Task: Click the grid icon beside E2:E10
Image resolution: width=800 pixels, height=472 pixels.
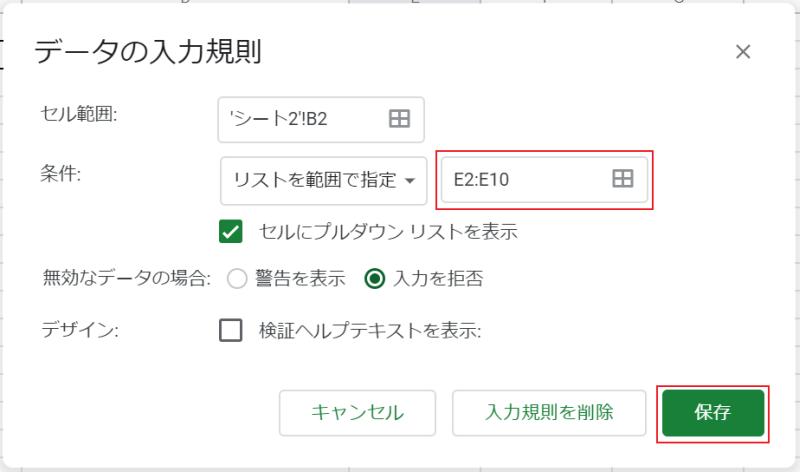Action: pos(622,179)
